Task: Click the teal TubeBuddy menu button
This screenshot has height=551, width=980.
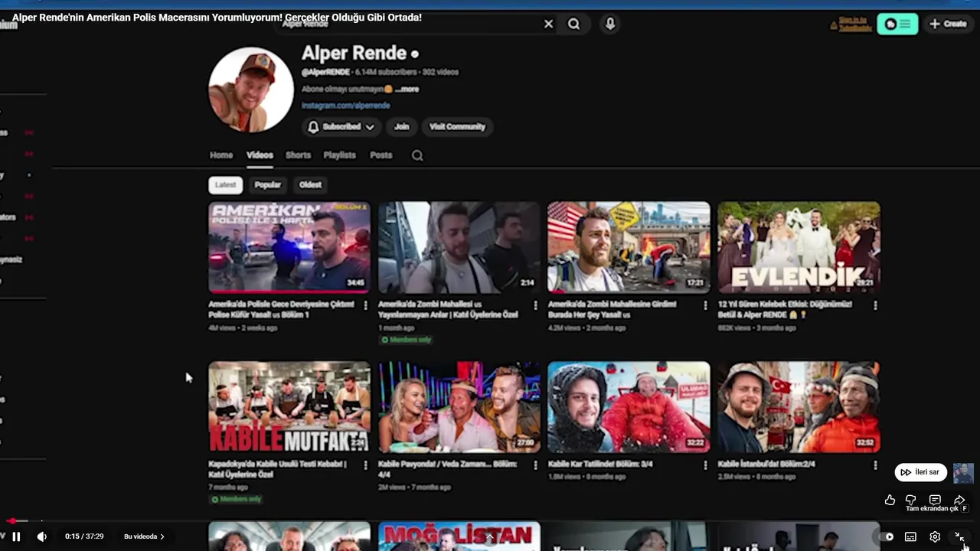Action: coord(897,24)
